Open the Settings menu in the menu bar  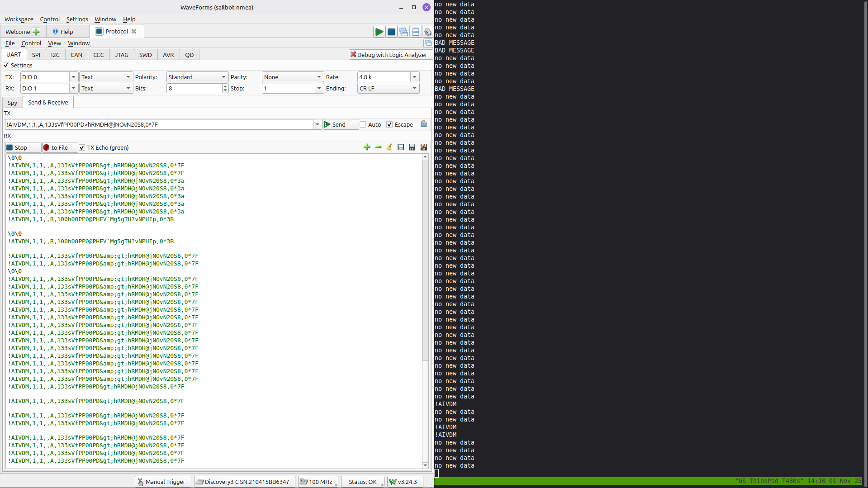(x=77, y=19)
